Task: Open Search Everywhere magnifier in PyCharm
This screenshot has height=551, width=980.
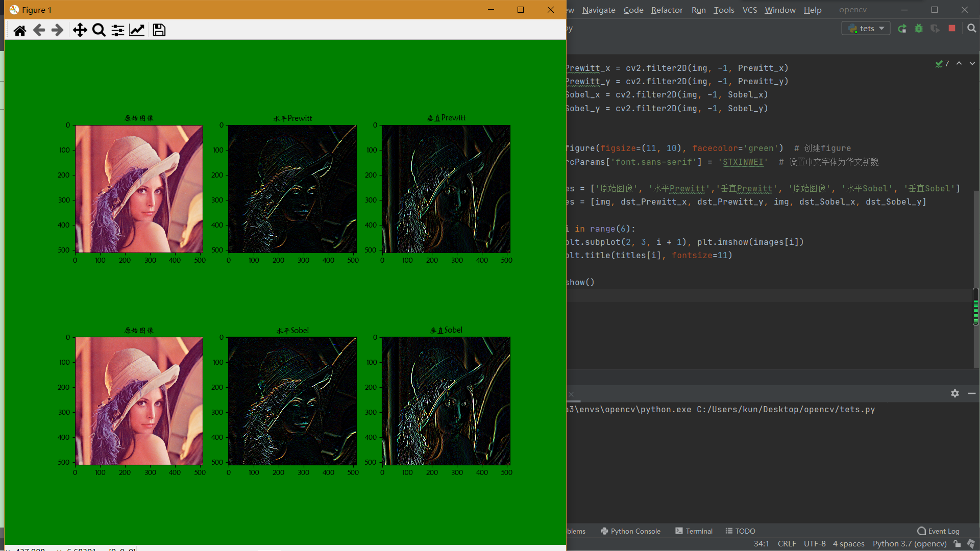Action: pyautogui.click(x=972, y=29)
